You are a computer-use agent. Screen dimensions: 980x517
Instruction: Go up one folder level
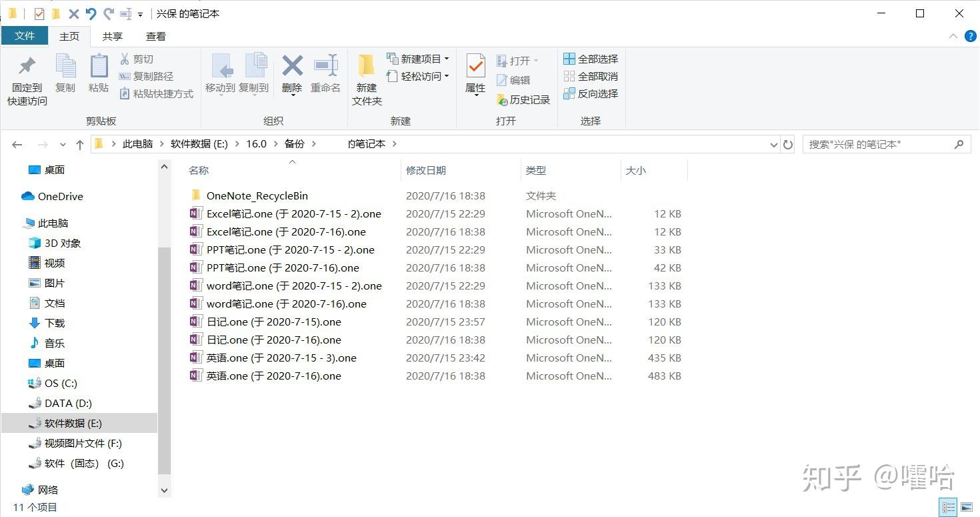[x=80, y=145]
